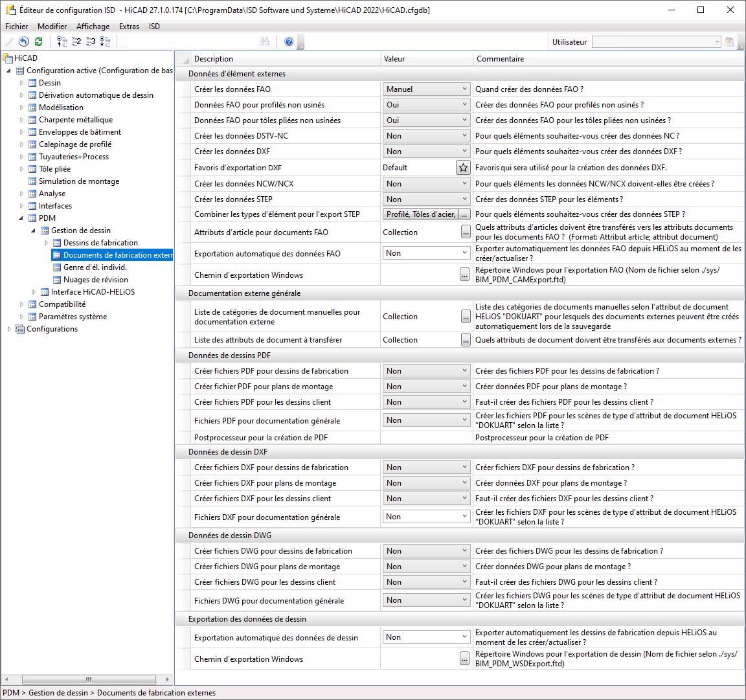
Task: Open the Utilisateur combo box
Action: pyautogui.click(x=656, y=42)
